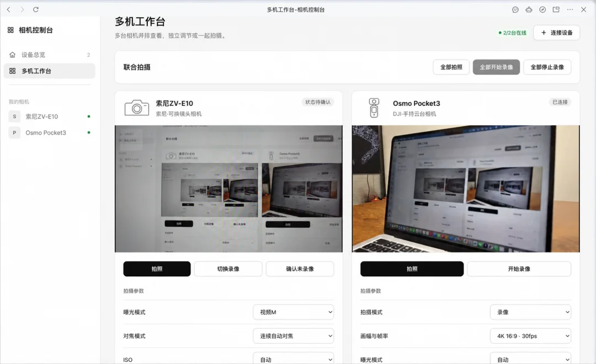Click the Osmo Pocket3 live preview image
Viewport: 596px width, 364px height.
coord(466,189)
